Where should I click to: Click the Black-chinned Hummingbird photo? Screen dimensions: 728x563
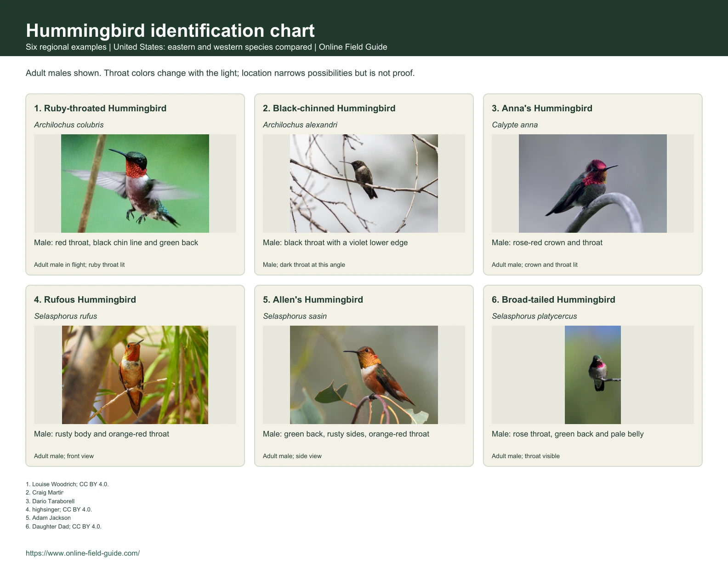[x=364, y=184]
